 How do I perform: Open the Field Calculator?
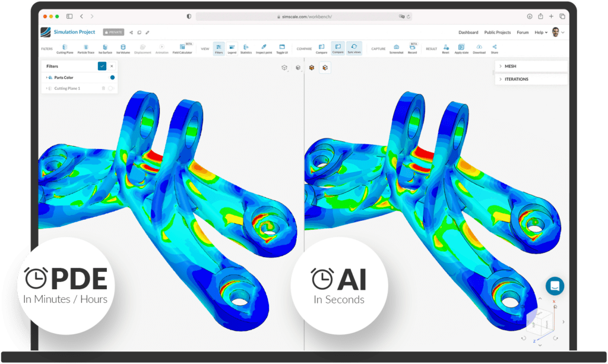tap(183, 48)
